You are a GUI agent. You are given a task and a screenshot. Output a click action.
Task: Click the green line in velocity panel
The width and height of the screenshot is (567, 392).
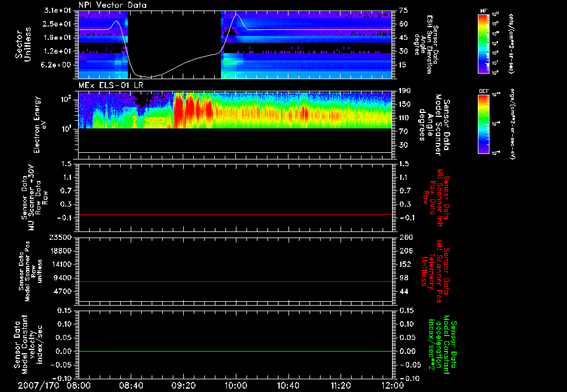235,351
